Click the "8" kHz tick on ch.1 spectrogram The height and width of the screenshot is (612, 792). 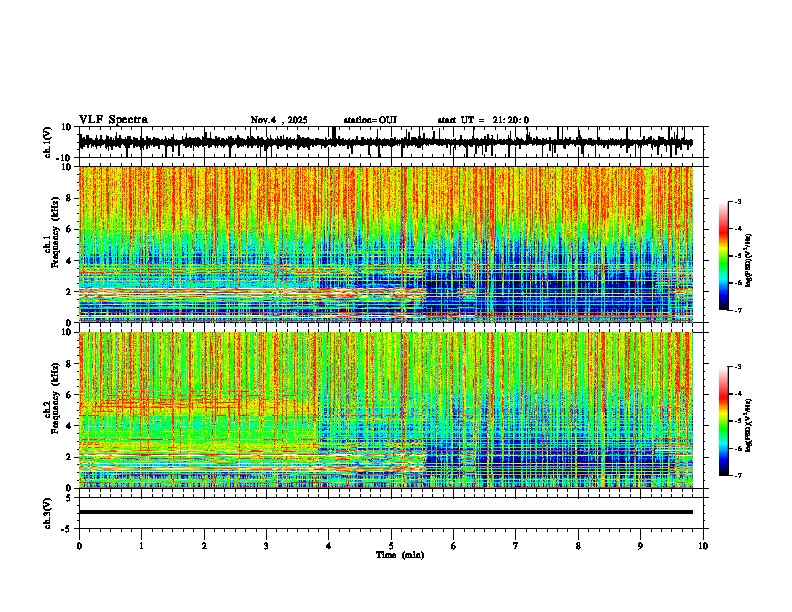pos(70,198)
